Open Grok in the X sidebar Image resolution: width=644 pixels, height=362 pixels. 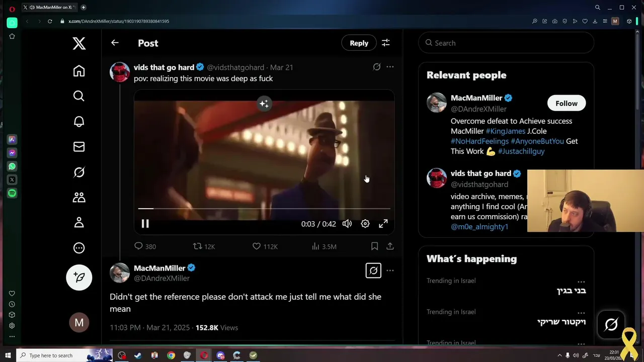(79, 172)
